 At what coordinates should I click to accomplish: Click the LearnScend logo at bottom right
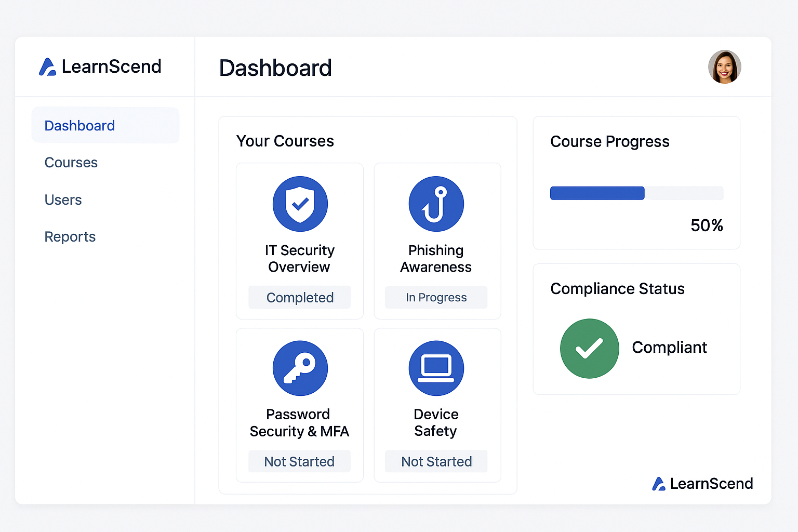tap(702, 483)
